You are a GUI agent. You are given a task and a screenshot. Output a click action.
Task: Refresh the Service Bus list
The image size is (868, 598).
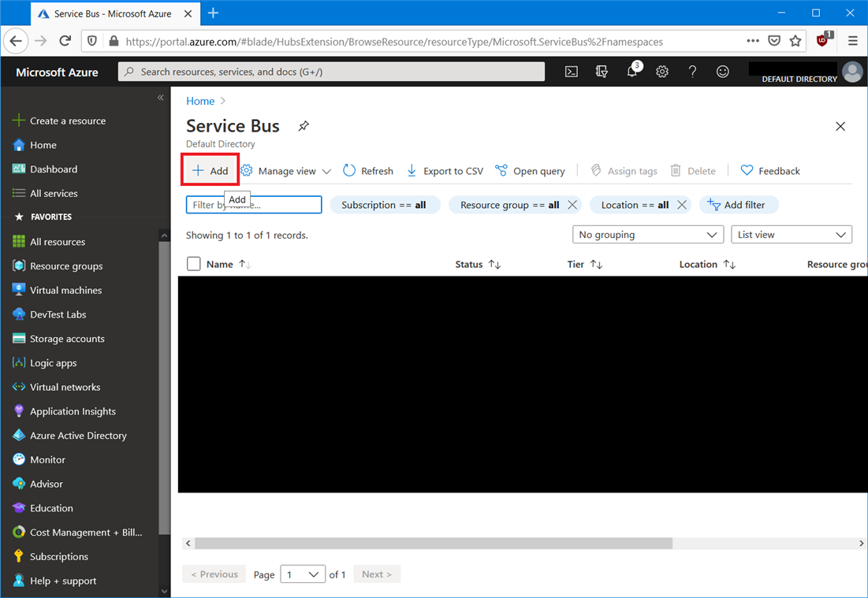coord(368,171)
